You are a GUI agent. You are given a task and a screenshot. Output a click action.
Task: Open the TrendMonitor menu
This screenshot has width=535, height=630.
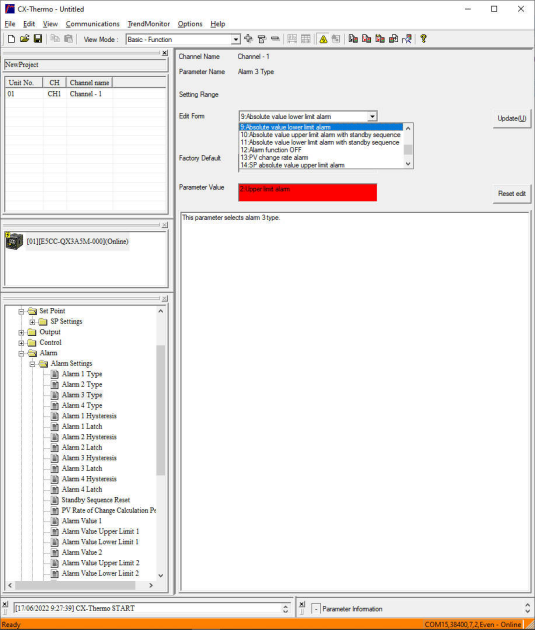149,24
